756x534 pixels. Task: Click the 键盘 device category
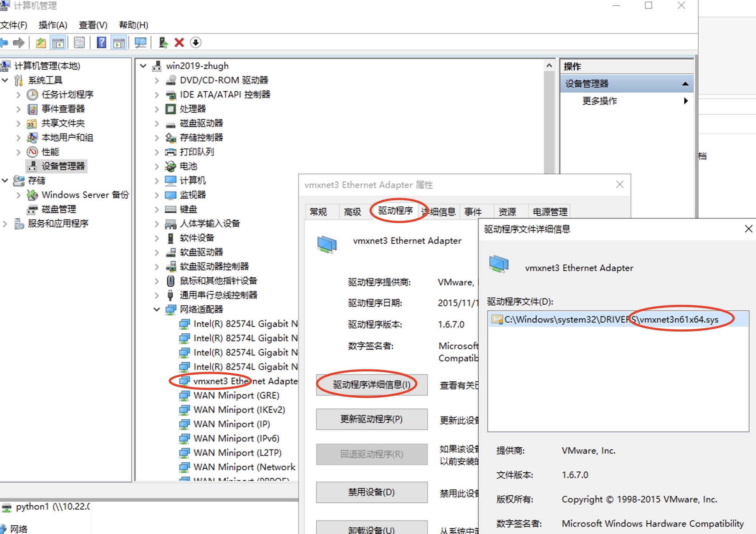click(x=188, y=209)
